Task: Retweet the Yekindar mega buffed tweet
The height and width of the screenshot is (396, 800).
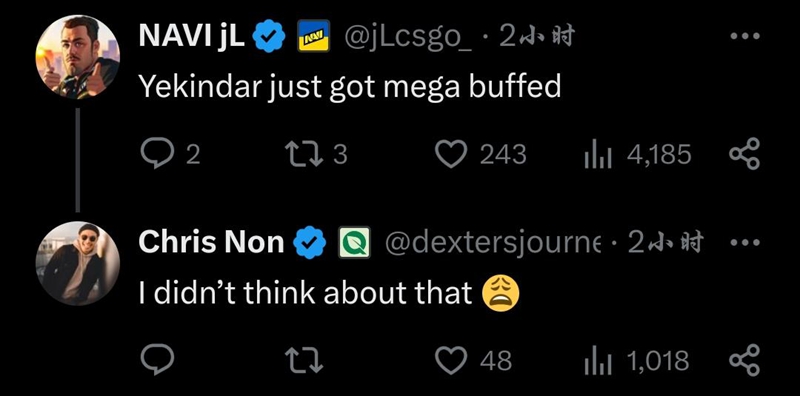Action: [304, 154]
